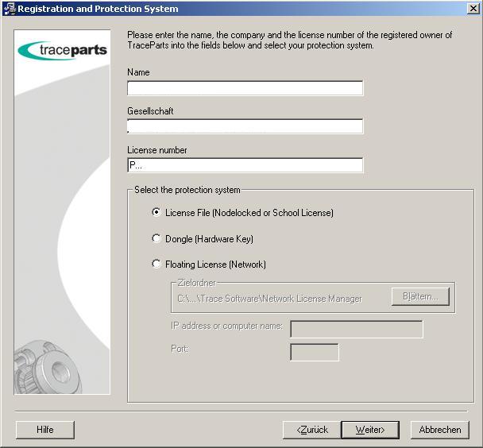Viewport: 483px width, 448px height.
Task: Click the "IP address or computer name:" label
Action: [x=226, y=326]
